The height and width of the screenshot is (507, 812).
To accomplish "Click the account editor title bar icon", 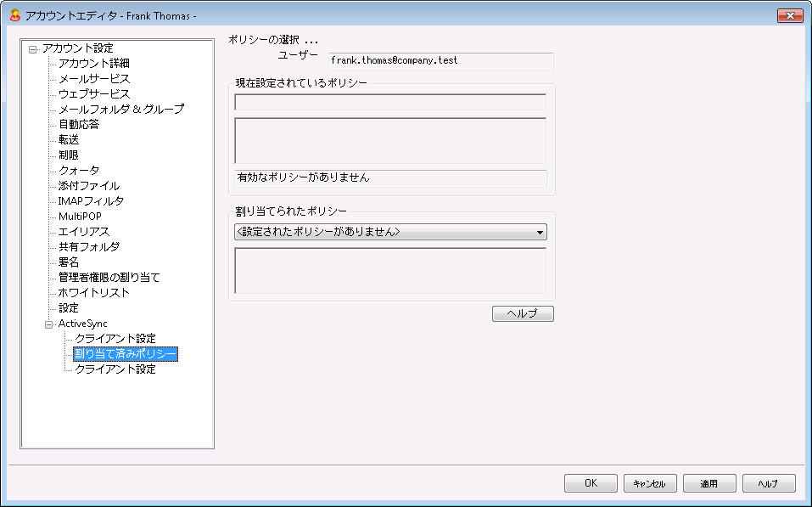I will pos(14,15).
